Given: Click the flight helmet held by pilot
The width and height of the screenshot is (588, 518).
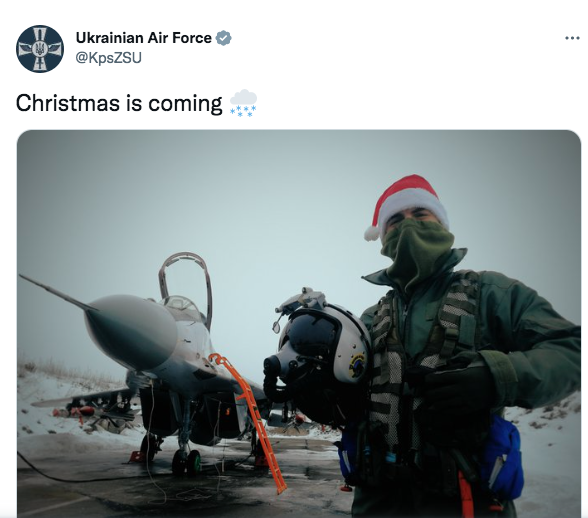Looking at the screenshot, I should pyautogui.click(x=319, y=356).
